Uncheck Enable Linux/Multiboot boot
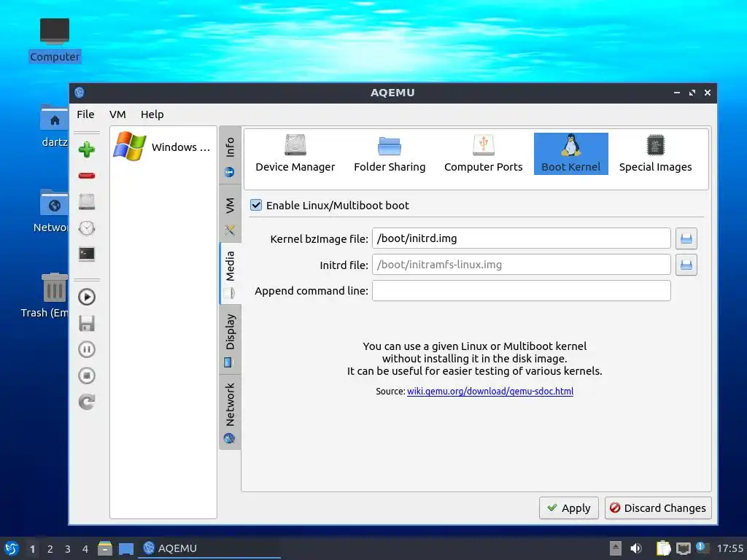 256,205
